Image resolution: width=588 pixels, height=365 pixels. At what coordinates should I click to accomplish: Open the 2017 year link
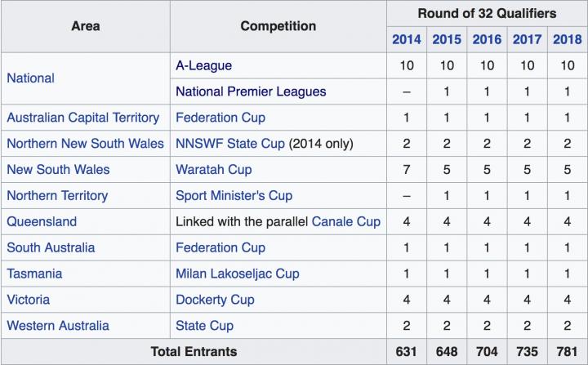(x=527, y=39)
